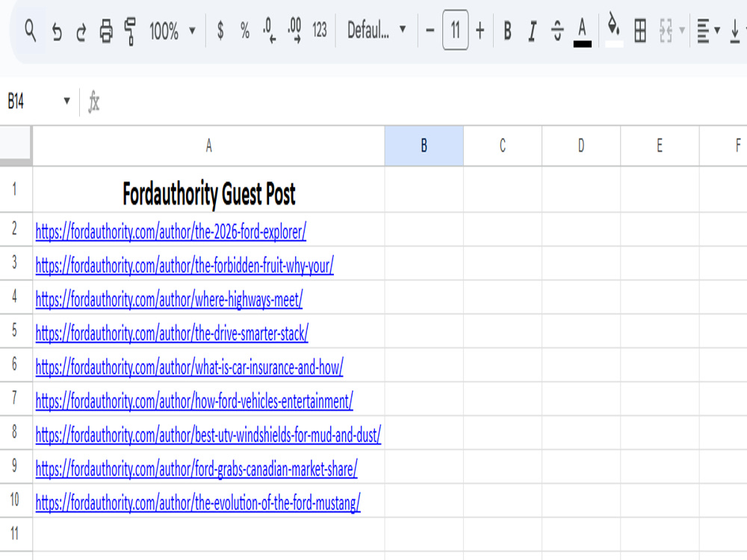Increase font size with plus button
Viewport: 747px width, 560px height.
[480, 31]
